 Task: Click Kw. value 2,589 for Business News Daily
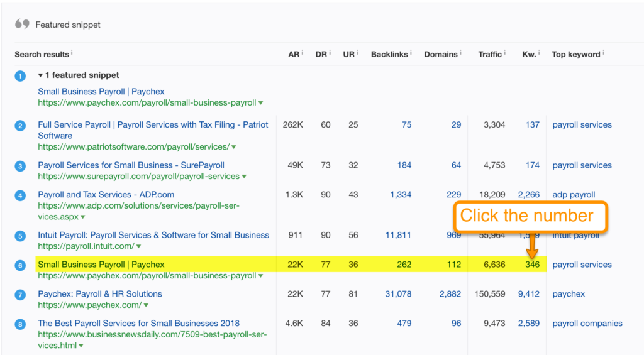tap(528, 324)
